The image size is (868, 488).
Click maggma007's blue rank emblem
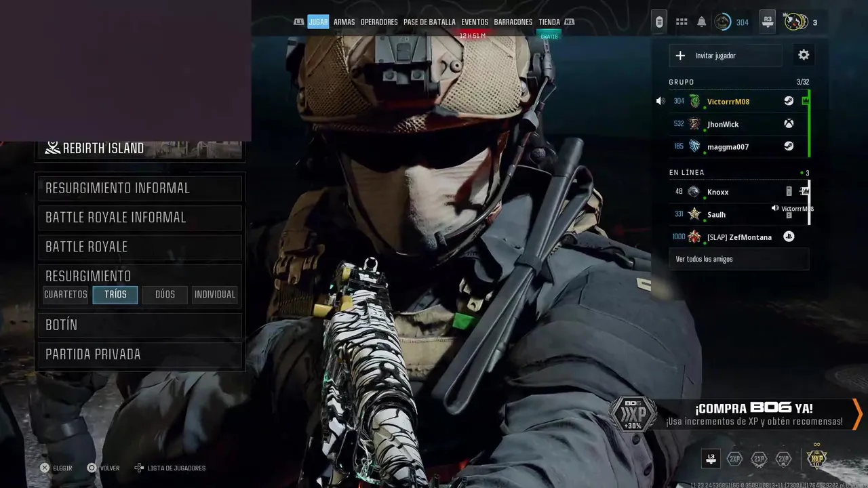(694, 146)
